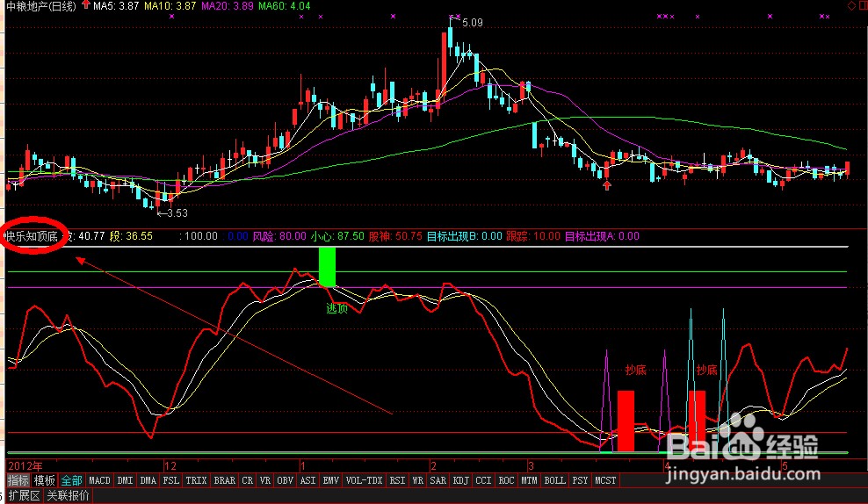Open the 指标 tab
This screenshot has width=868, height=504.
click(18, 480)
